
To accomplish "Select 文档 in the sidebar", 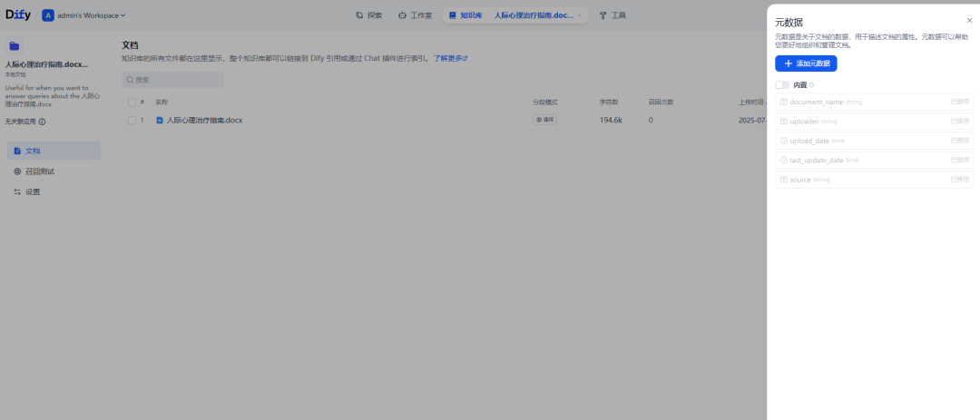I will [54, 151].
